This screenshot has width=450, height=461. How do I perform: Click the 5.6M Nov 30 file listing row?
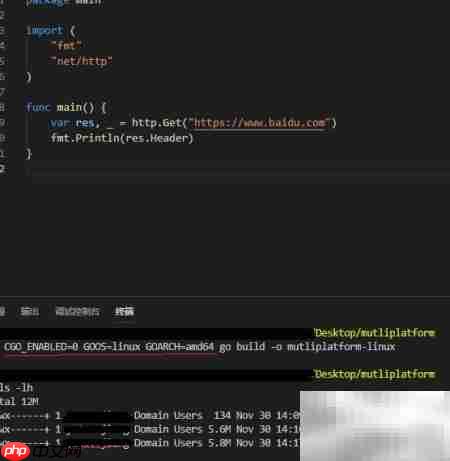(150, 429)
